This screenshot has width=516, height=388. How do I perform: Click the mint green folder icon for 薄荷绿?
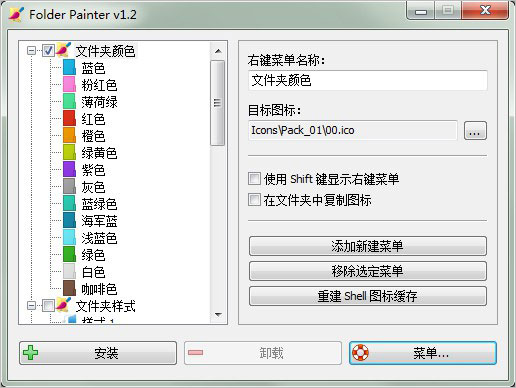(x=69, y=101)
